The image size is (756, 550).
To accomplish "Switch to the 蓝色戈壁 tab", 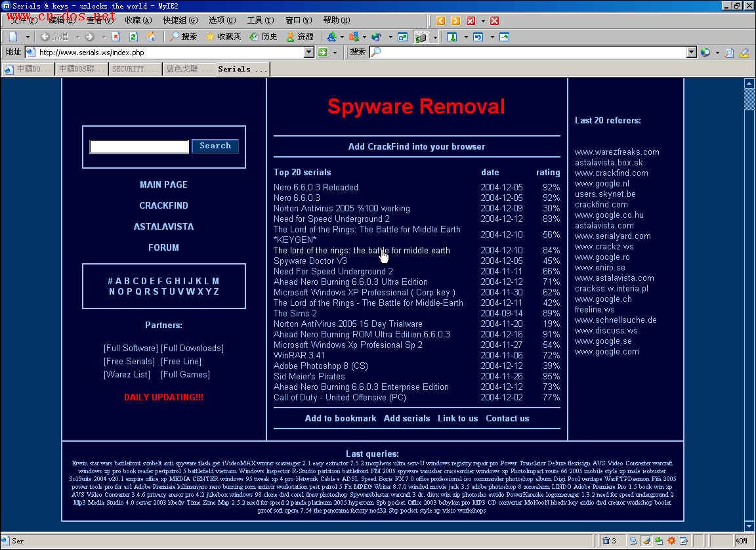I will [189, 69].
